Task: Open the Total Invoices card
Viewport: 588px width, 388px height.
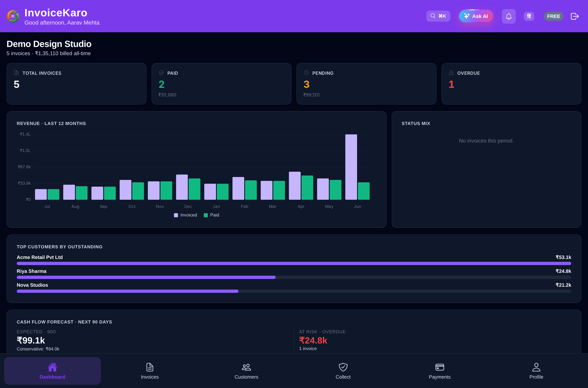Action: click(x=76, y=84)
